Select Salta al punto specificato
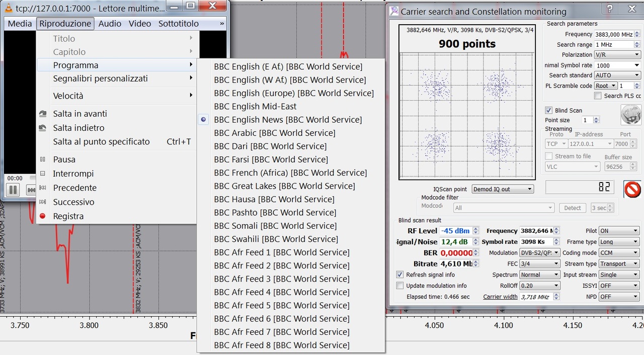Viewport: 644px width, 355px height. [x=116, y=142]
